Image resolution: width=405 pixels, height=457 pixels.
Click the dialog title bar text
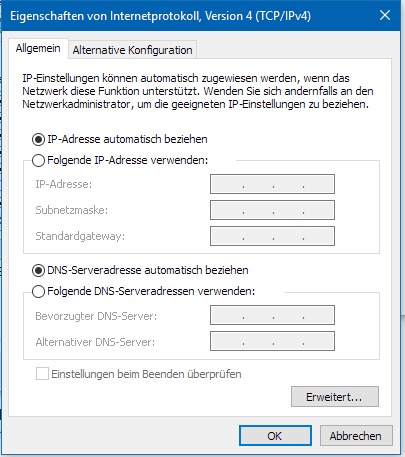160,16
